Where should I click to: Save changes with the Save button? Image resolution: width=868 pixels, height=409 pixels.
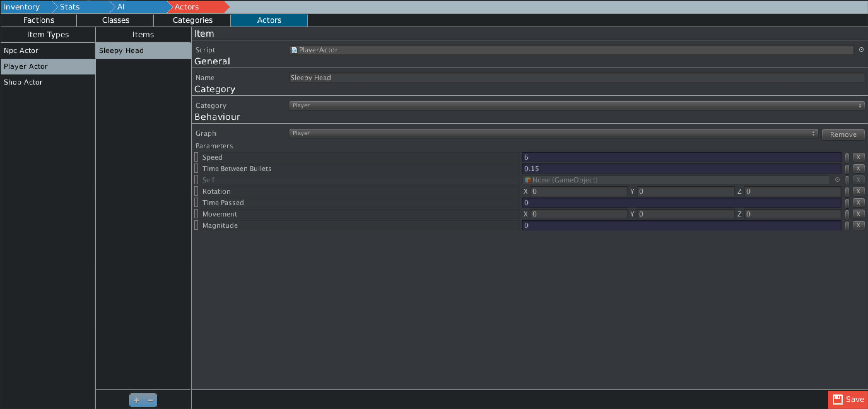coord(848,400)
